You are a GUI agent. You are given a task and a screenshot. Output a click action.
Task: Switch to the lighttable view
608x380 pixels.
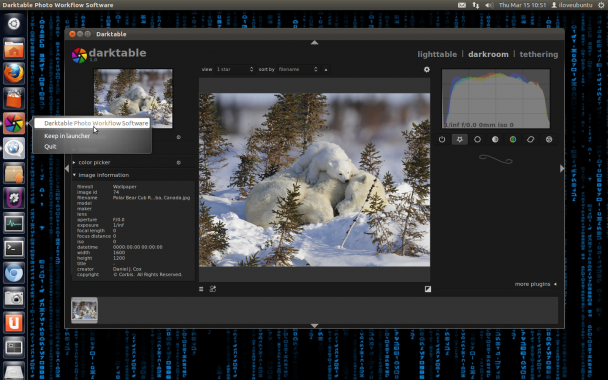(x=437, y=54)
